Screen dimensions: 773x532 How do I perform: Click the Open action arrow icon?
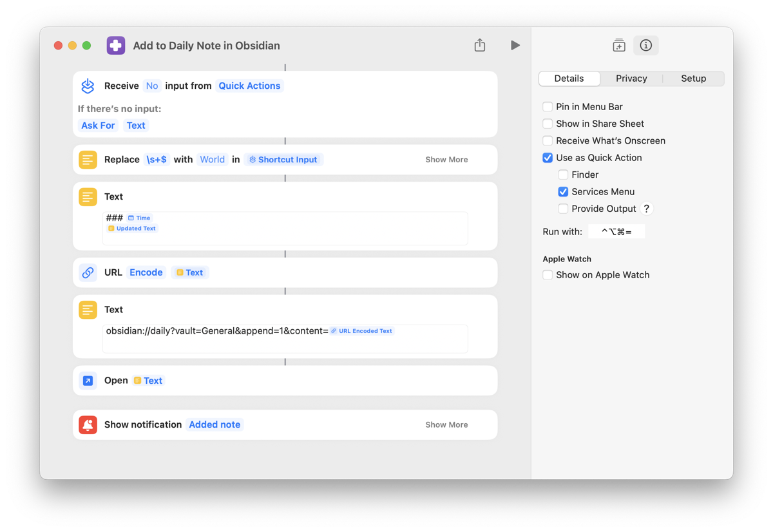[88, 381]
